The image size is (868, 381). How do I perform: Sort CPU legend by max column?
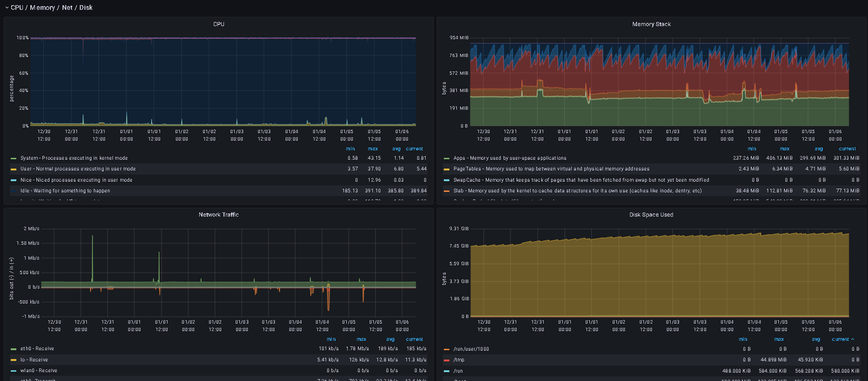(x=373, y=149)
